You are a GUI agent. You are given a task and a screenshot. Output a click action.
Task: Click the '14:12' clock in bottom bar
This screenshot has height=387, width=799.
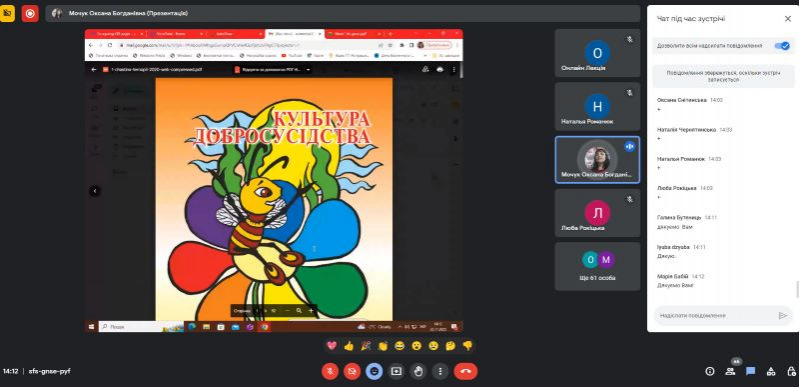click(11, 371)
